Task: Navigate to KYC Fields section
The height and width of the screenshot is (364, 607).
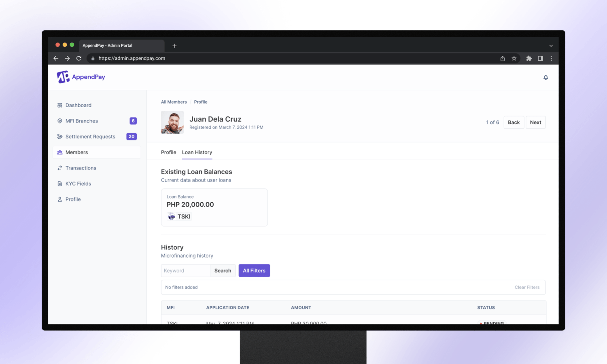Action: pyautogui.click(x=78, y=183)
